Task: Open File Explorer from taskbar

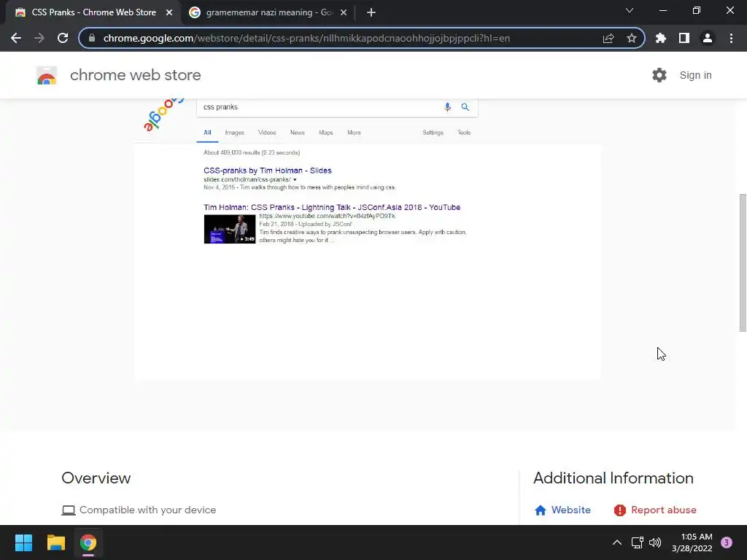Action: (x=55, y=542)
